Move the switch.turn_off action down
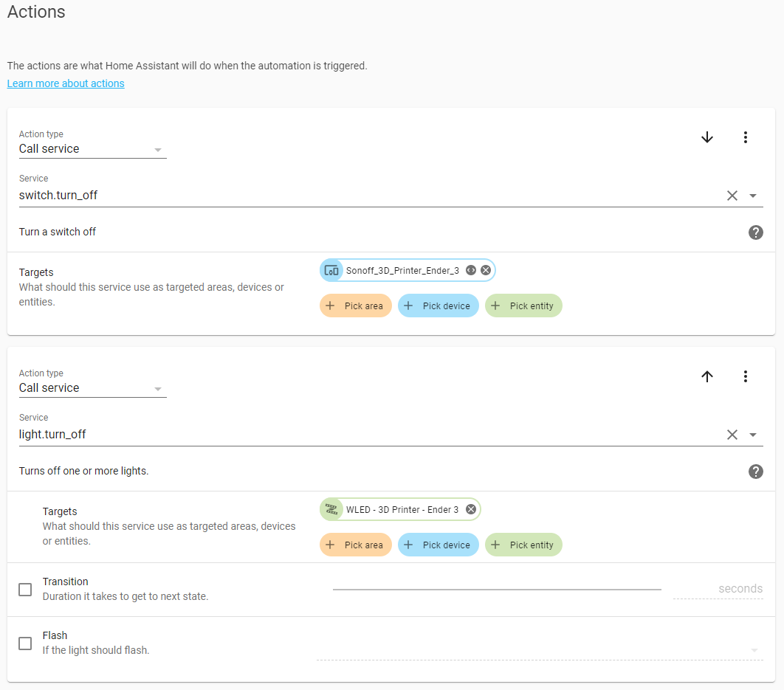Image resolution: width=784 pixels, height=690 pixels. tap(707, 137)
